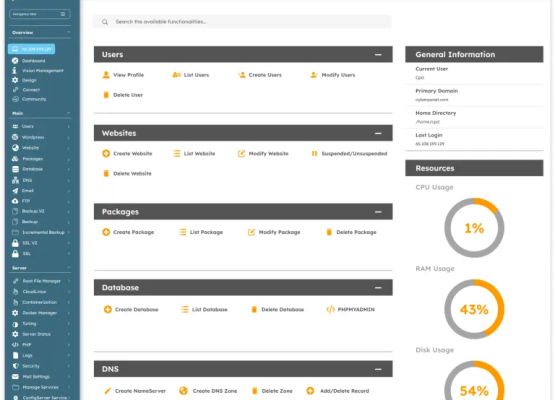This screenshot has height=400, width=555.
Task: Click the Create Website plus icon
Action: pos(106,153)
